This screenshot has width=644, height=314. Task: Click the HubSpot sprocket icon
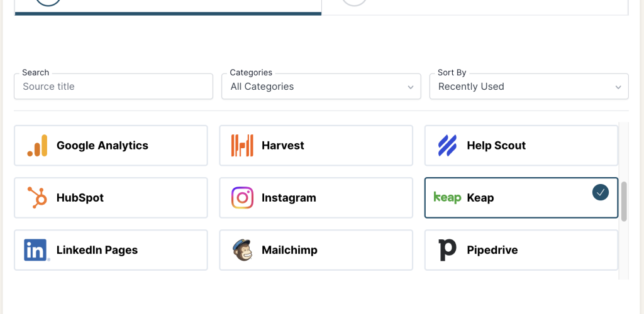(37, 198)
